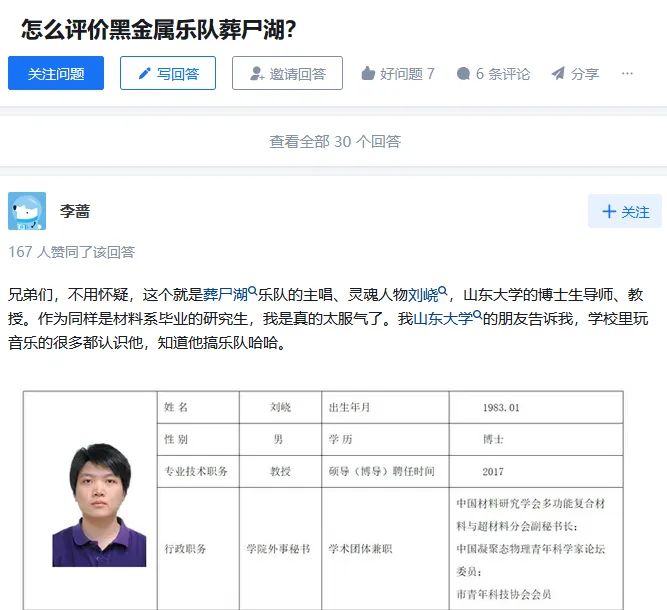Open the profile table image in the answer

(x=323, y=500)
